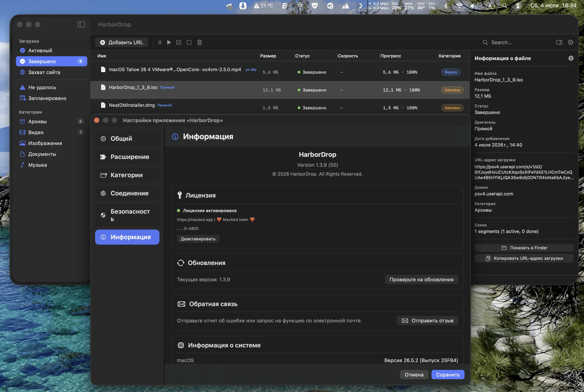584x392 pixels.
Task: Click the file icon beside NeatDMInstaller.dmg
Action: tap(103, 105)
